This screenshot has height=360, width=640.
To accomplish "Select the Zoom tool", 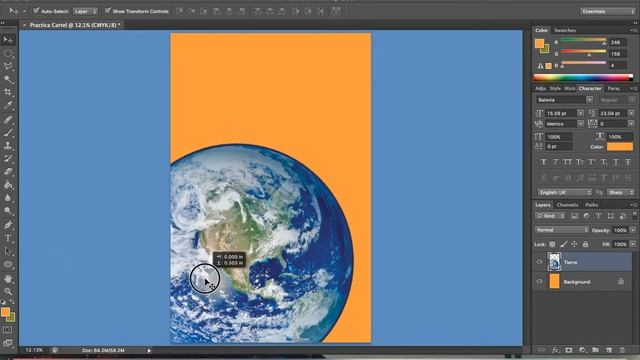I will pos(8,291).
